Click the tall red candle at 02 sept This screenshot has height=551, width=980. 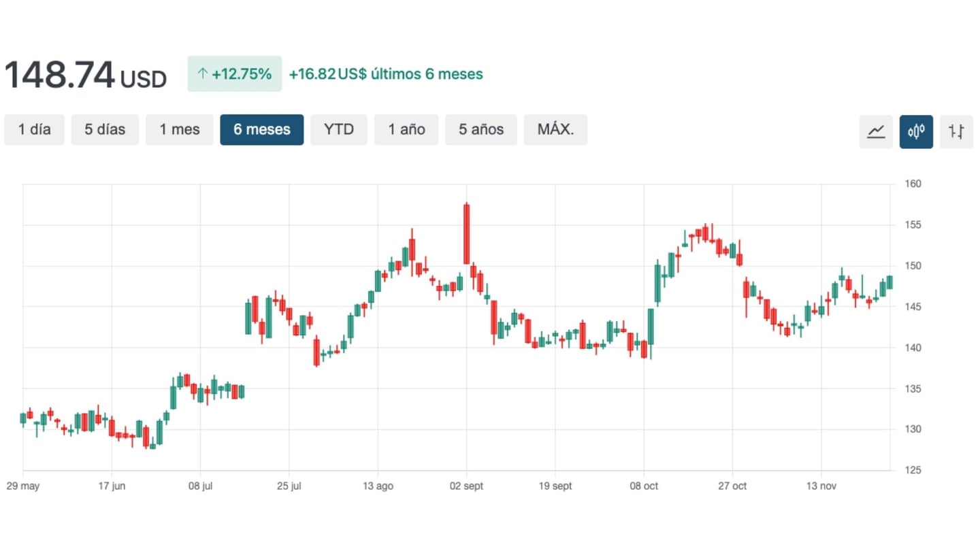(x=466, y=233)
